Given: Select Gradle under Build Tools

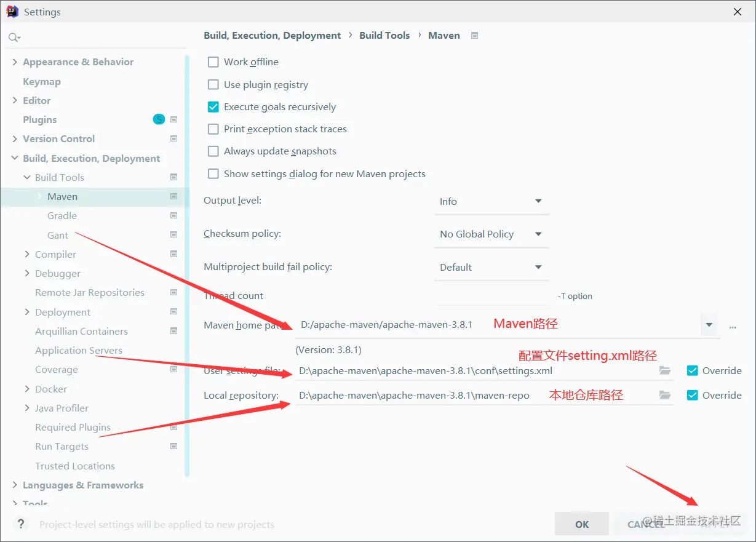Looking at the screenshot, I should (x=62, y=215).
